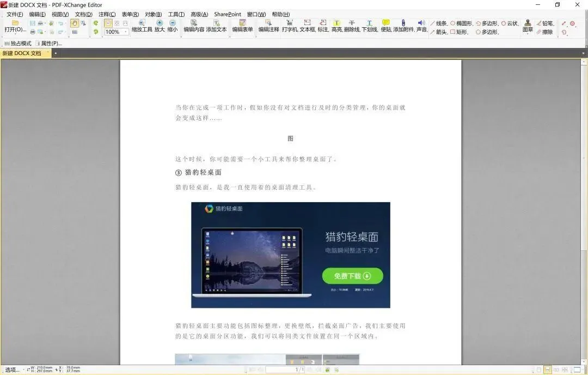Open the 工具(T) menu

pyautogui.click(x=176, y=14)
